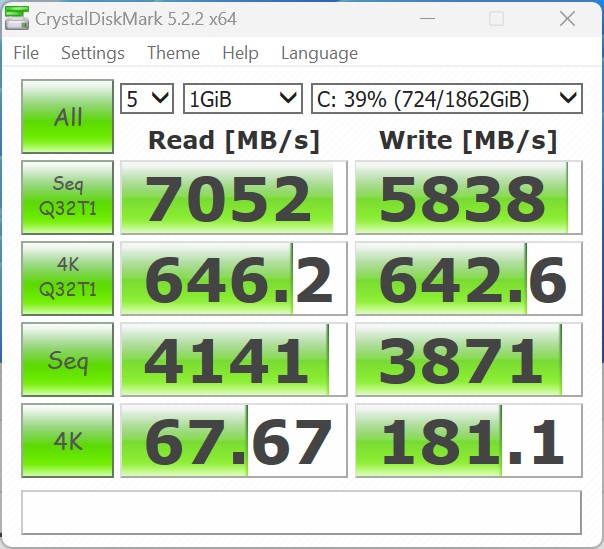
Task: Open the Theme menu
Action: tap(173, 53)
